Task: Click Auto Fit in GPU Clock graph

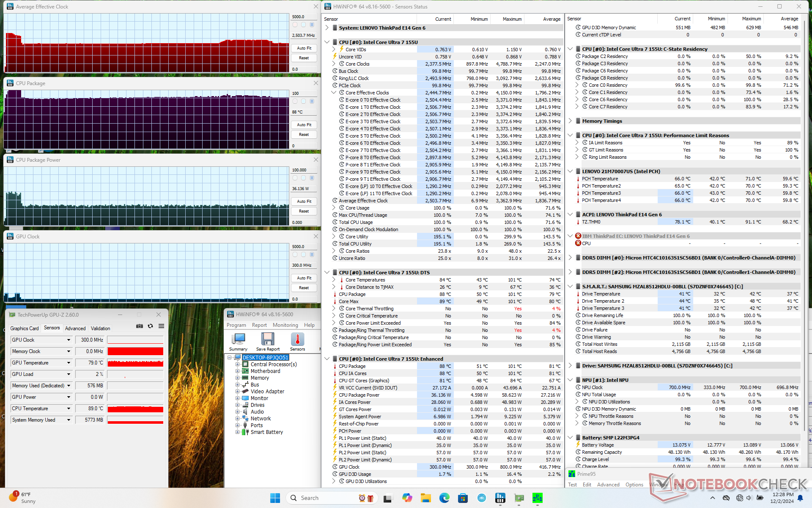Action: tap(304, 278)
